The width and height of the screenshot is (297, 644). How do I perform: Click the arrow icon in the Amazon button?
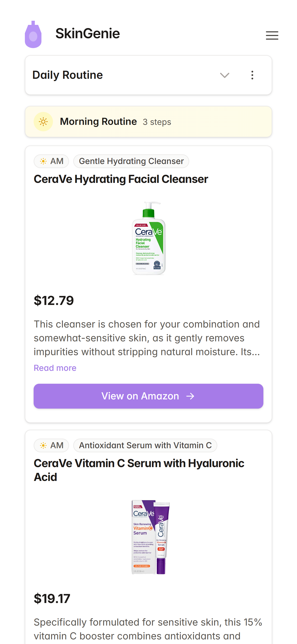pos(190,396)
